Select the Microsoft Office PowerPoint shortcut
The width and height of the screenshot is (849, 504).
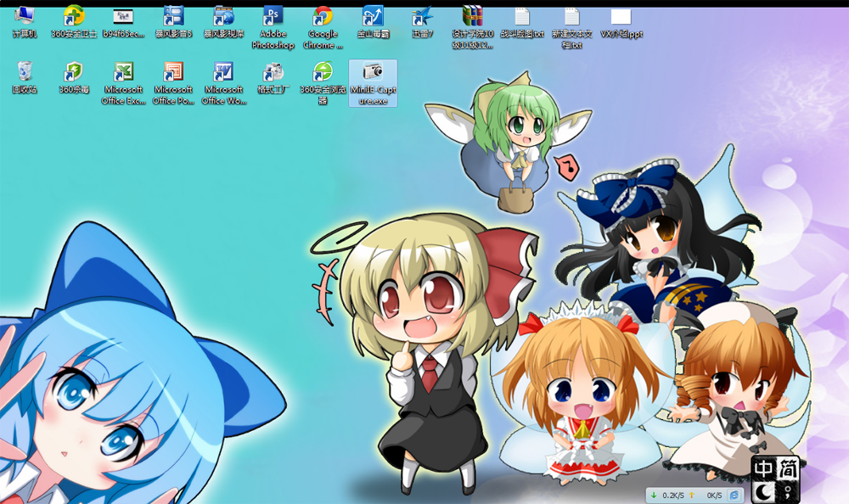click(x=173, y=83)
